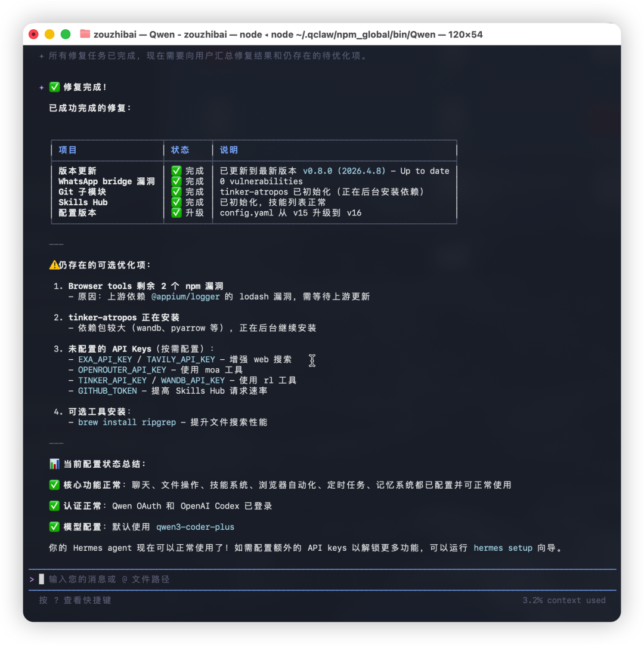Click the dimmed 所有修复任务已完成 thought line
Image resolution: width=644 pixels, height=645 pixels.
[208, 56]
